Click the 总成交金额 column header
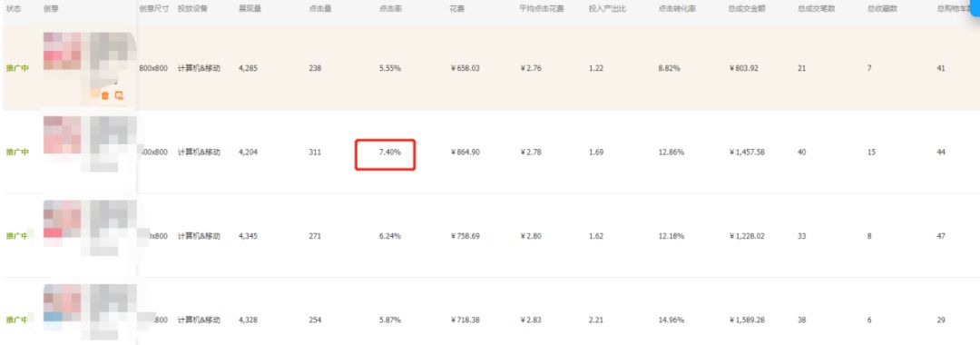The width and height of the screenshot is (980, 345). 746,10
